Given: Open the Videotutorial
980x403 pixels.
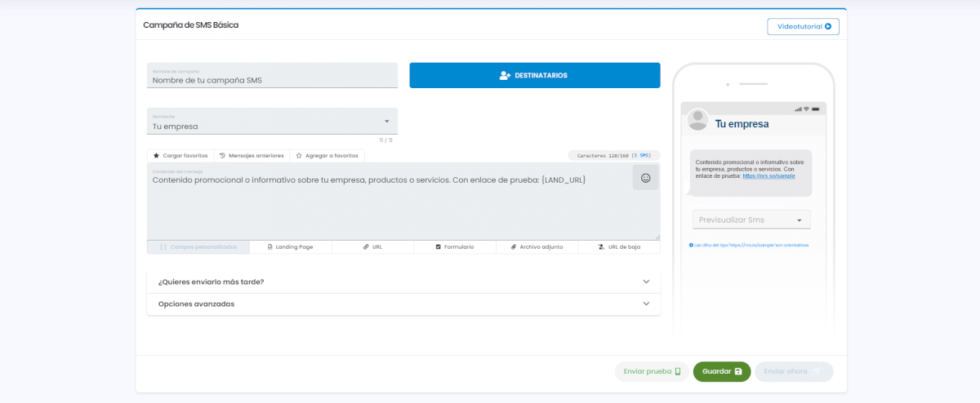Looking at the screenshot, I should coord(803,27).
